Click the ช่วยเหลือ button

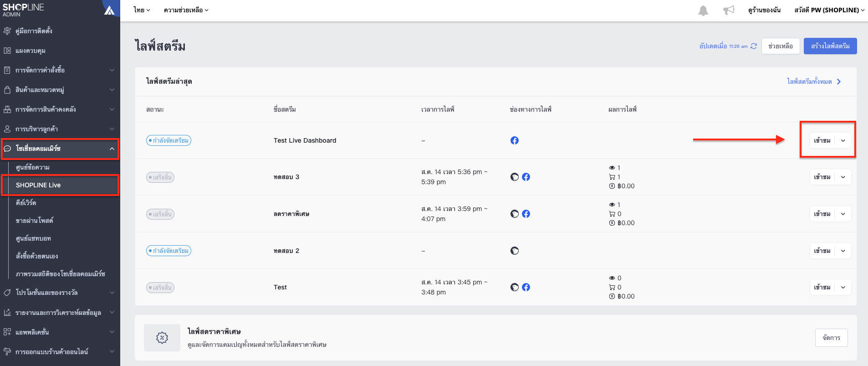click(x=781, y=46)
